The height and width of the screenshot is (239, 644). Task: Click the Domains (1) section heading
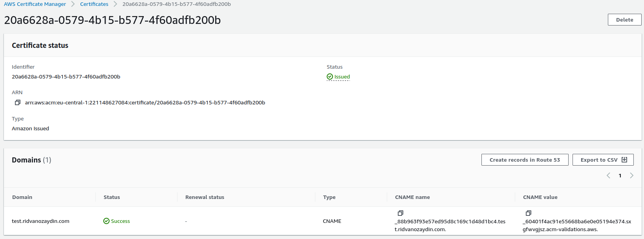pos(31,160)
